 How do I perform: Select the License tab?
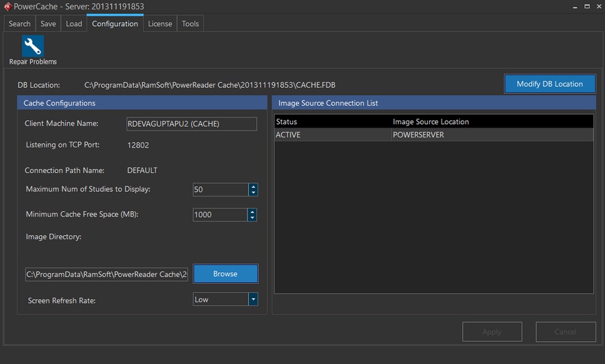(x=160, y=23)
